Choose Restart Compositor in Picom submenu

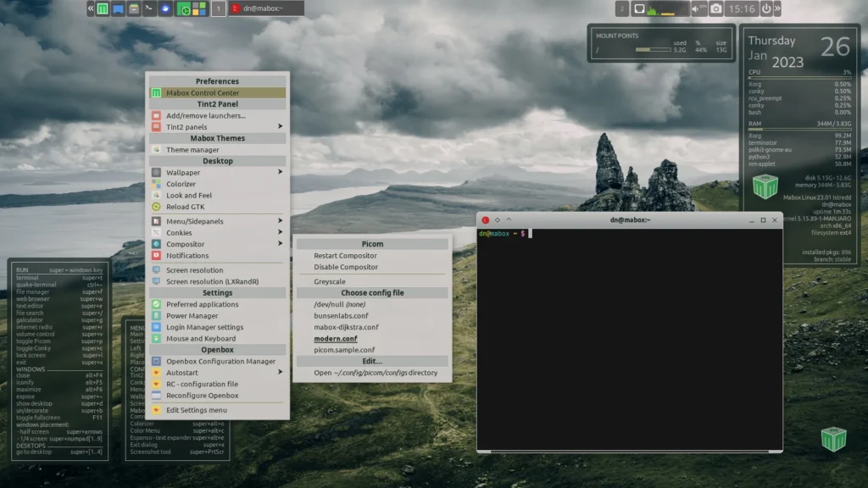point(372,256)
